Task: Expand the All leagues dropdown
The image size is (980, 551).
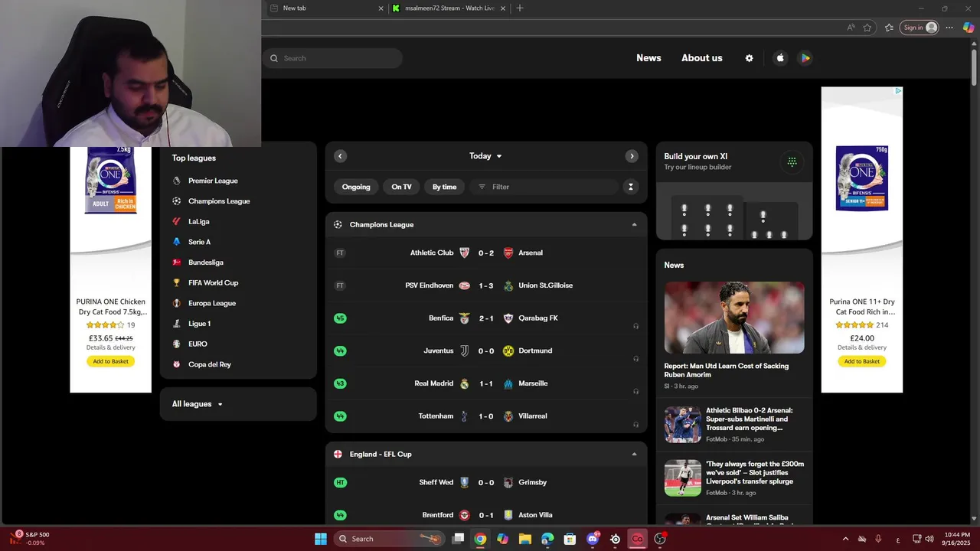Action: 197,404
